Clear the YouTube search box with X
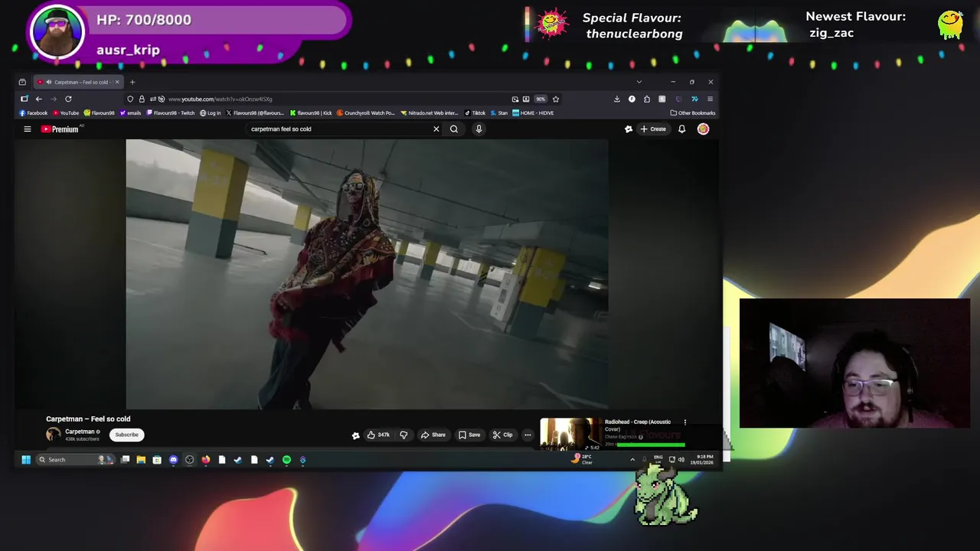 [x=436, y=129]
